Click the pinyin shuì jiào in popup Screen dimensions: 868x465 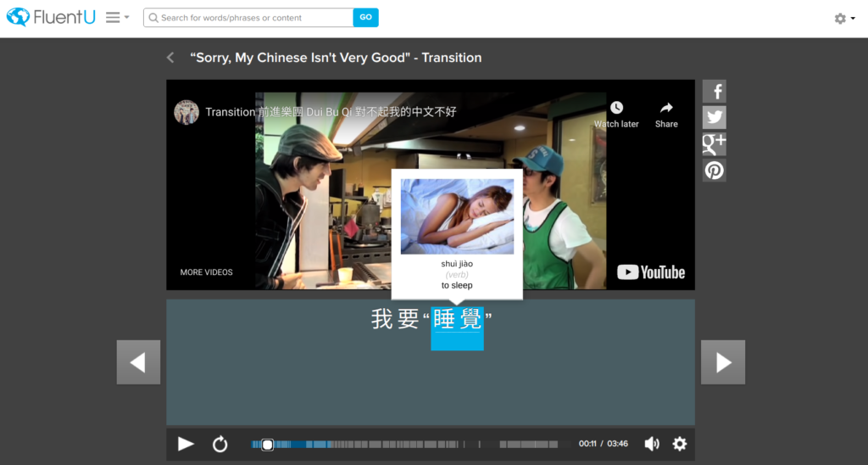457,264
